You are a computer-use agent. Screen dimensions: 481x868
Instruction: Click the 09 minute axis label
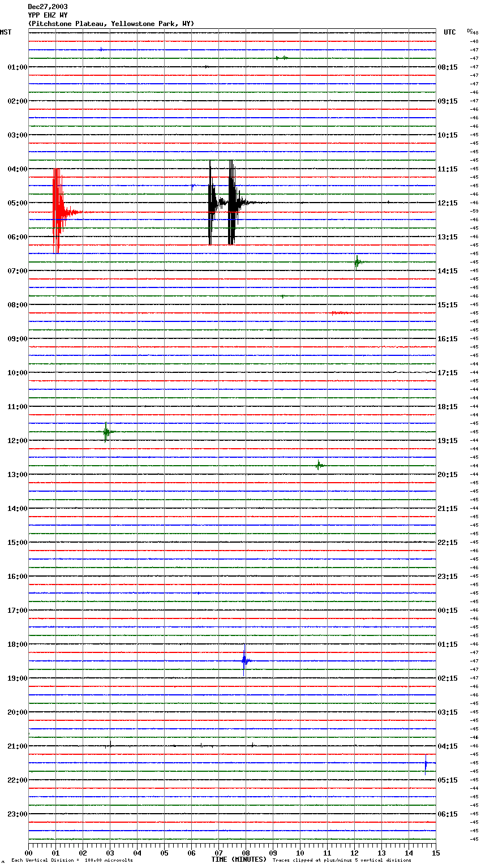point(273,853)
